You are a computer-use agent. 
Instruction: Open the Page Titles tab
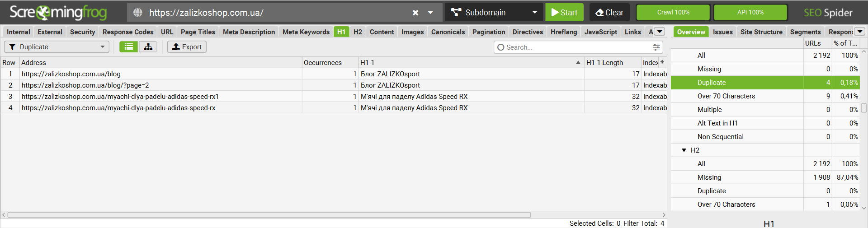(198, 32)
